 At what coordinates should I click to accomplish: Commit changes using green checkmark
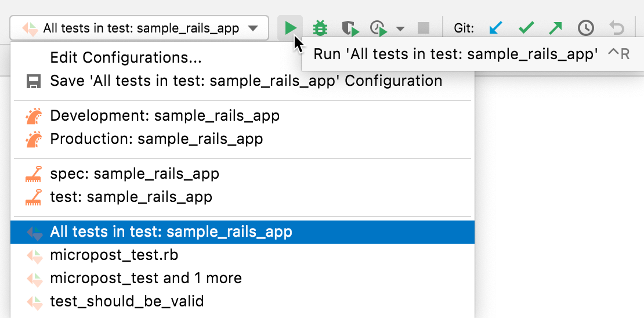pos(526,28)
